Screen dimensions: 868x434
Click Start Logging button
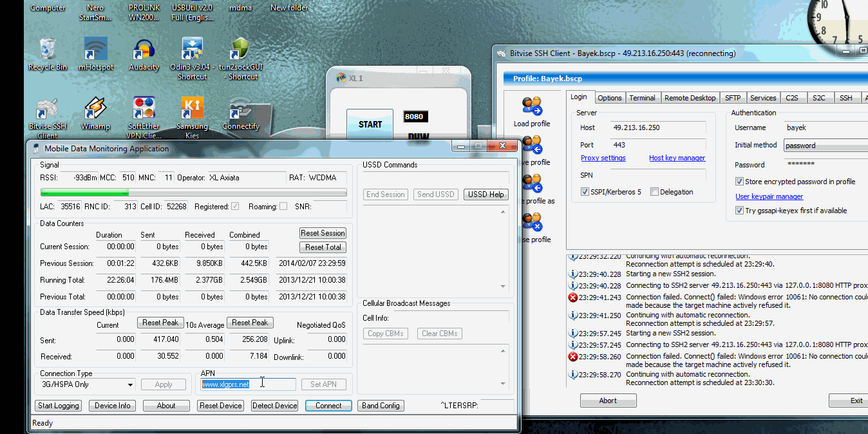coord(58,406)
